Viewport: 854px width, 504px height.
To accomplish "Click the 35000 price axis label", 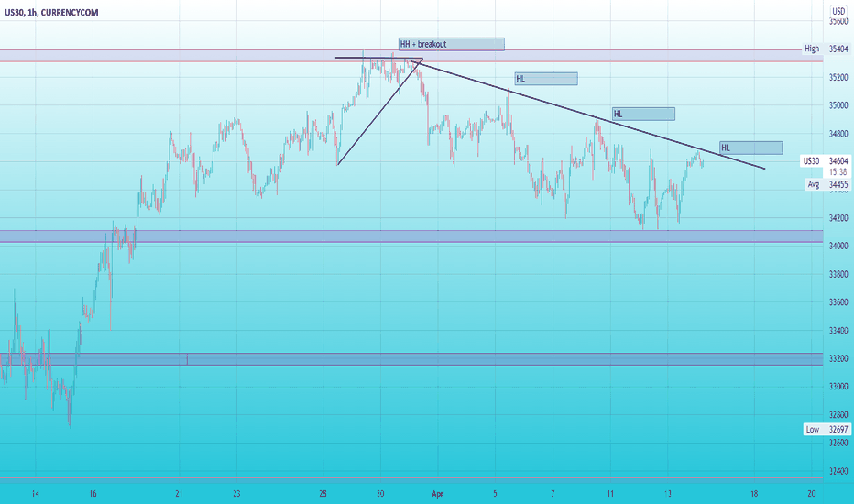I will tap(838, 105).
